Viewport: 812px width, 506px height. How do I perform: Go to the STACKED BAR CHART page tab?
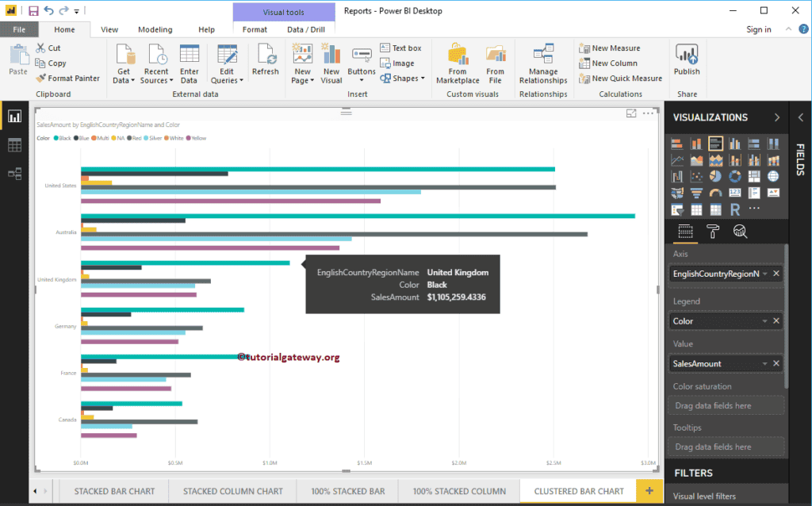(x=114, y=491)
